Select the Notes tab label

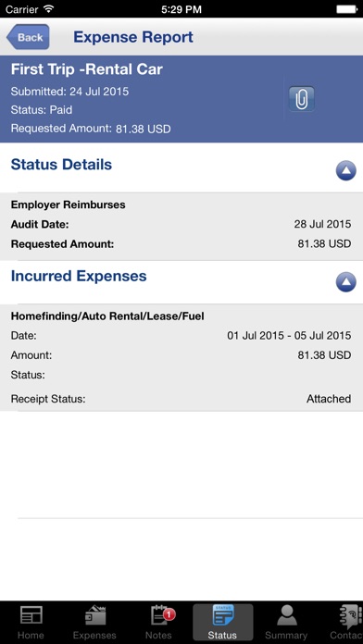(x=158, y=635)
